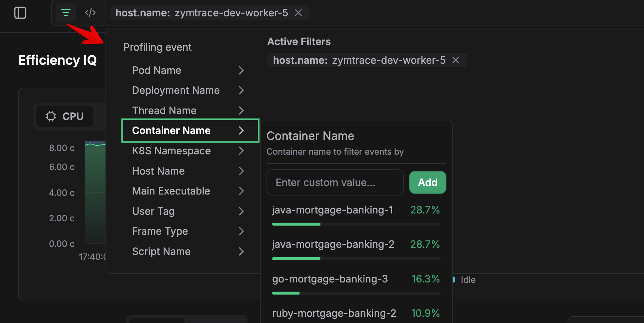Image resolution: width=644 pixels, height=323 pixels.
Task: Click the filter menu icon
Action: [x=66, y=13]
